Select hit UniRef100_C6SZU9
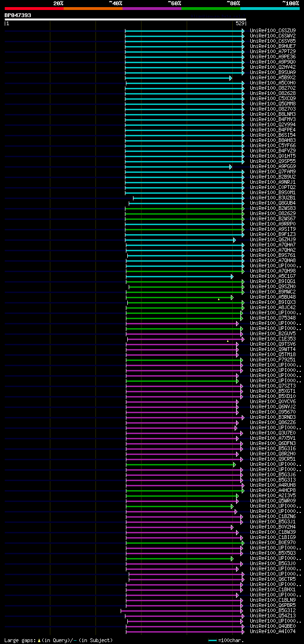 [273, 30]
